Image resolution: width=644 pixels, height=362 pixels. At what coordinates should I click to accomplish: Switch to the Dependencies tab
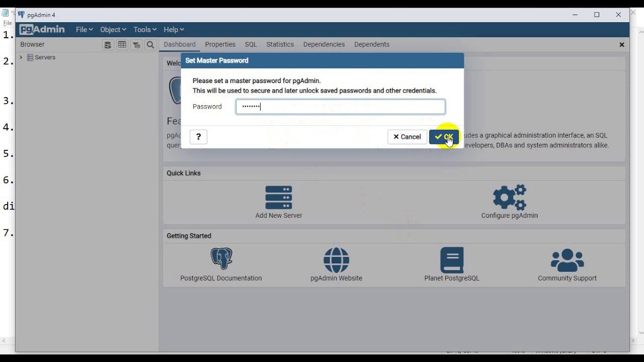324,44
